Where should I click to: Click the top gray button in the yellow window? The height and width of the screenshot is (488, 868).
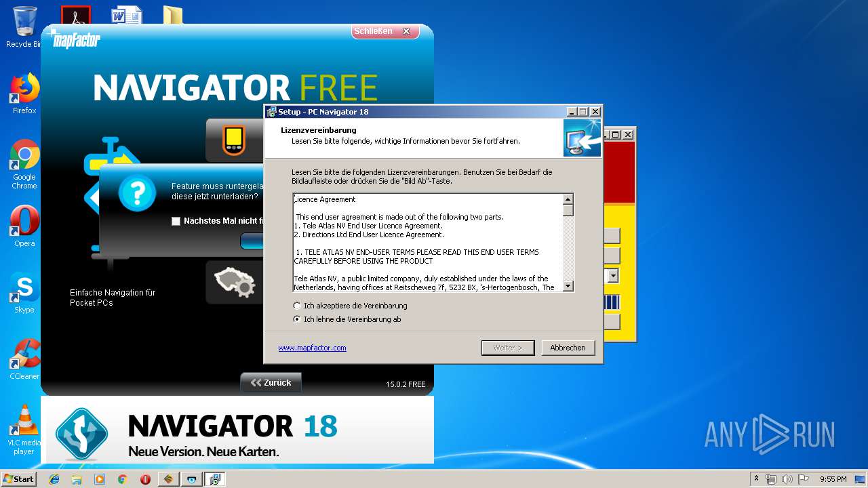click(612, 236)
